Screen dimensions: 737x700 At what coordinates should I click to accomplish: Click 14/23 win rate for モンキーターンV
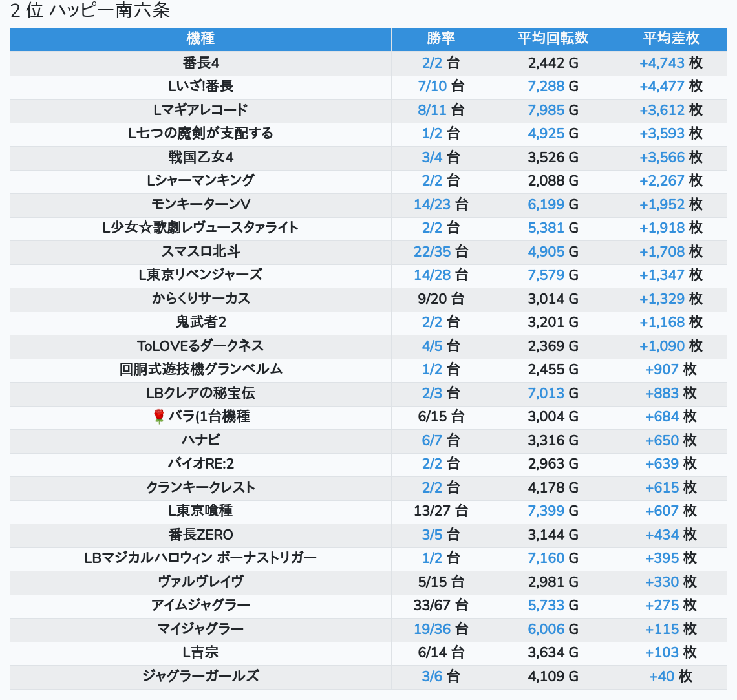tap(432, 205)
